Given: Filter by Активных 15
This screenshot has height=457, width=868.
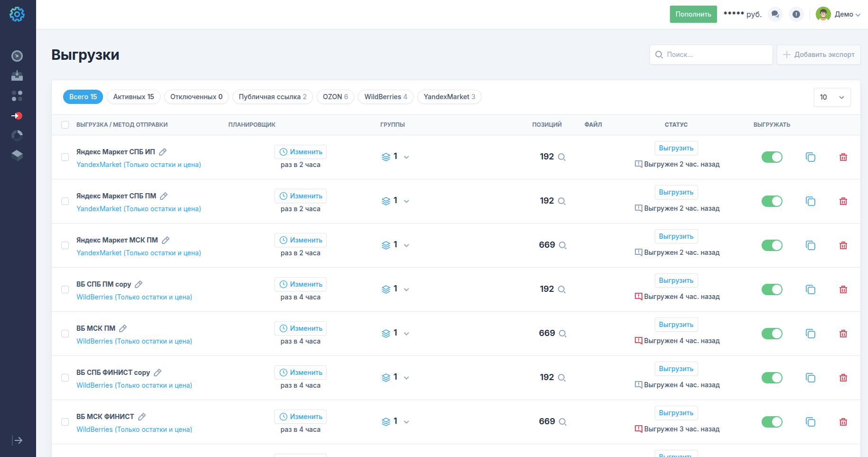Looking at the screenshot, I should pyautogui.click(x=133, y=97).
